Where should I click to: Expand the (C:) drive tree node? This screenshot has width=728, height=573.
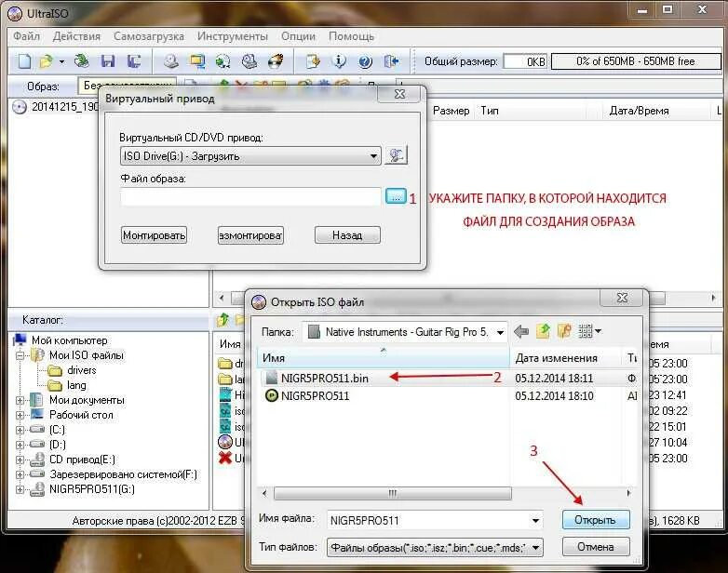point(20,430)
